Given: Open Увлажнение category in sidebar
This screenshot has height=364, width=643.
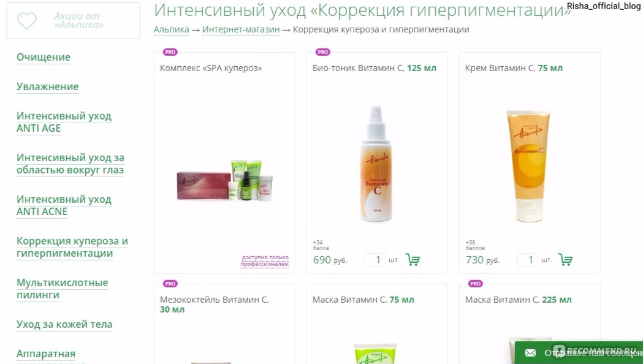Looking at the screenshot, I should [48, 87].
